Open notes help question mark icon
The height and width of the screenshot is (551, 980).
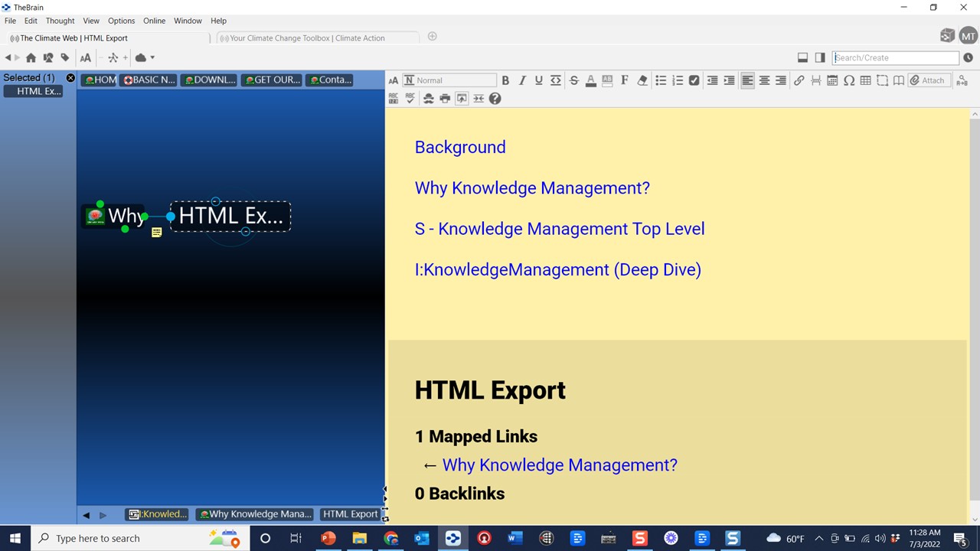pos(495,99)
